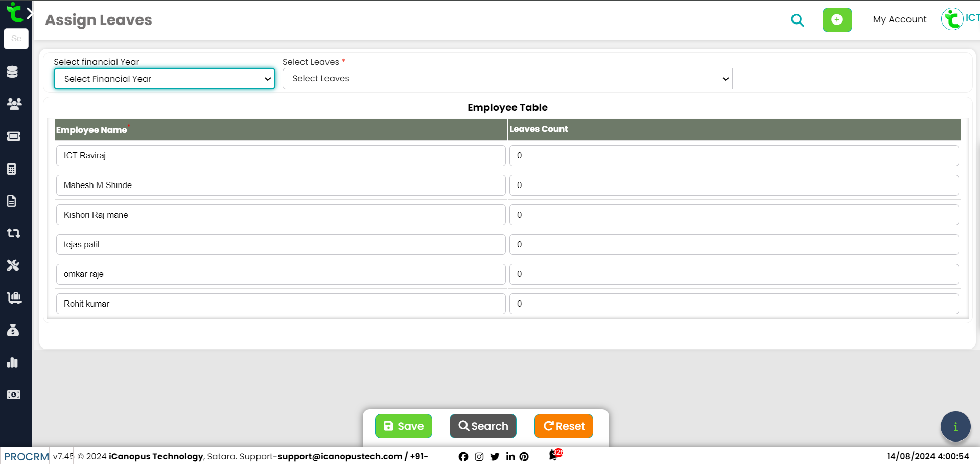
Task: Click the teal search magnifier icon
Action: point(797,20)
